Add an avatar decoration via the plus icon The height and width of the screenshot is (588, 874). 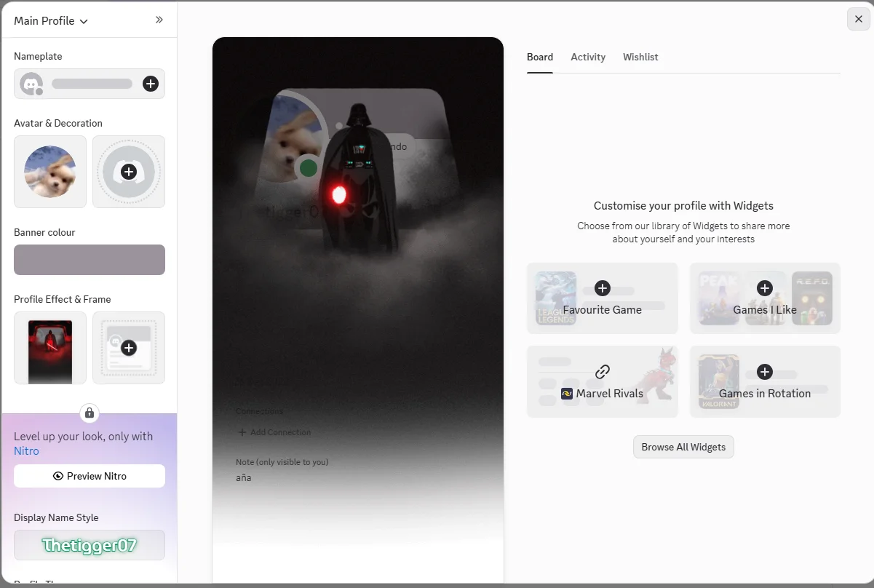pos(129,172)
